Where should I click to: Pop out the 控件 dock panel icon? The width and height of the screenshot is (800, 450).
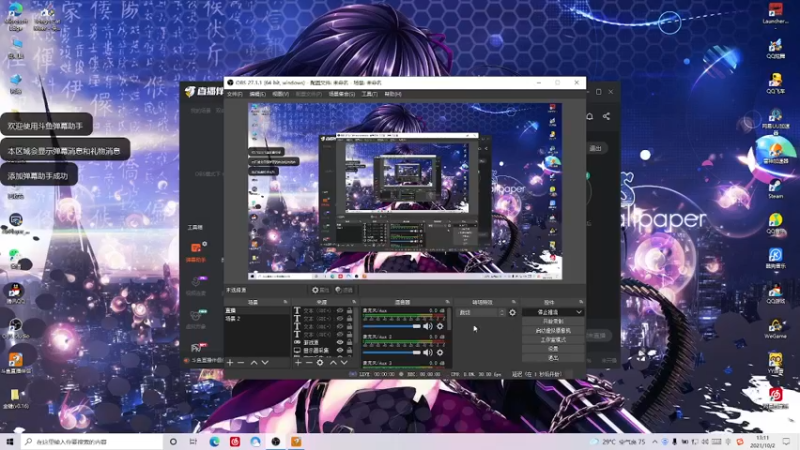(581, 302)
